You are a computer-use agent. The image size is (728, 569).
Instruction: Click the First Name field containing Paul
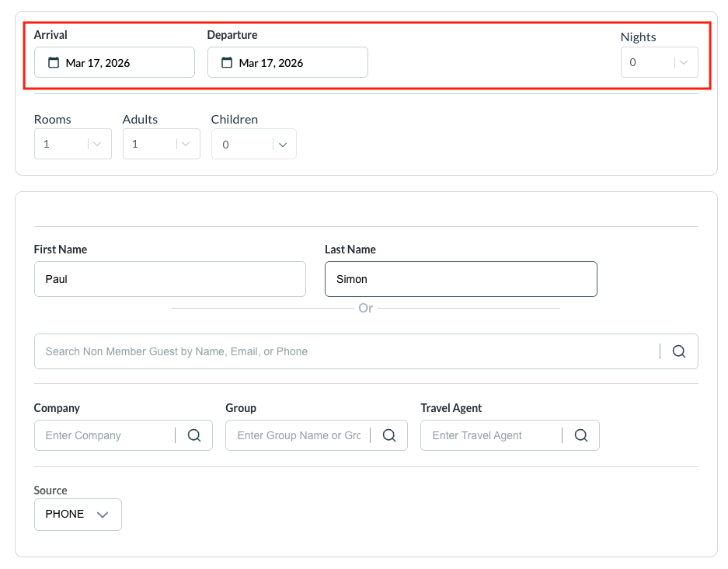[169, 279]
